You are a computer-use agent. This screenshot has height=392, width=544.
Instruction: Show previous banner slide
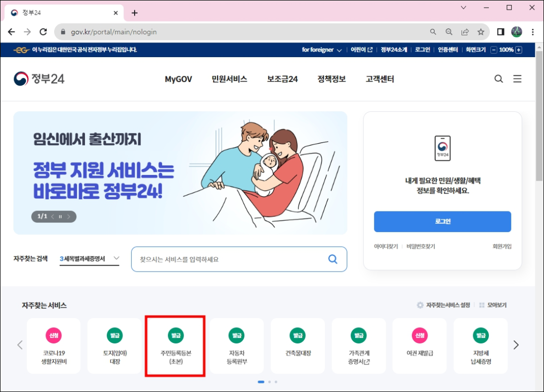pos(53,216)
